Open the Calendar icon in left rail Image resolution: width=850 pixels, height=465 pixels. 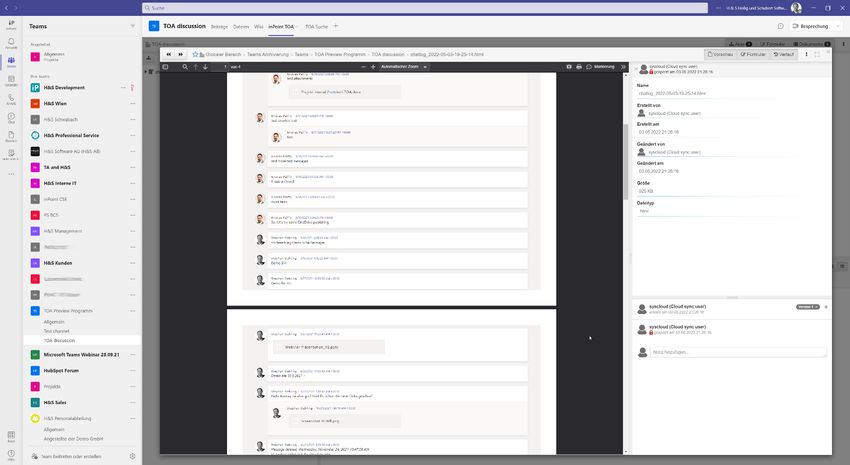[11, 81]
